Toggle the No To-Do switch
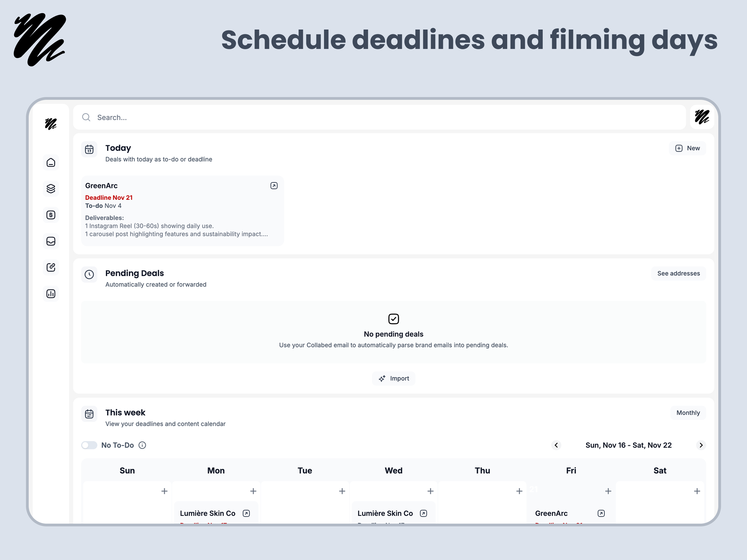 tap(89, 445)
